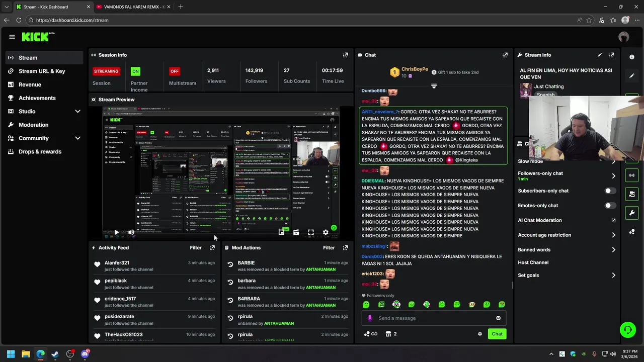Open the profile avatar menu
The height and width of the screenshot is (362, 644).
pos(624,37)
